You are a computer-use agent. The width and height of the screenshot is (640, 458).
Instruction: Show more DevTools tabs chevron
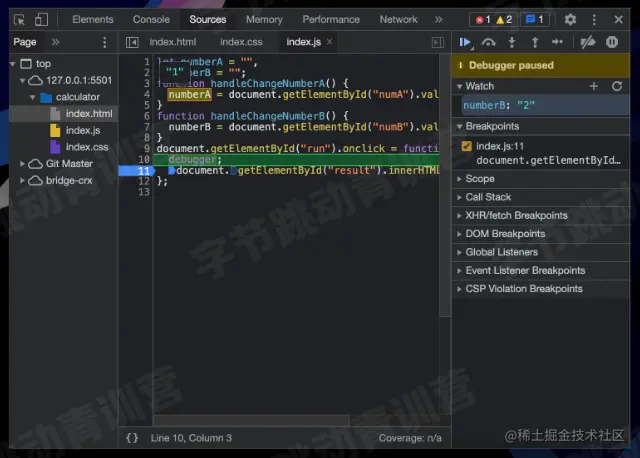coord(438,20)
